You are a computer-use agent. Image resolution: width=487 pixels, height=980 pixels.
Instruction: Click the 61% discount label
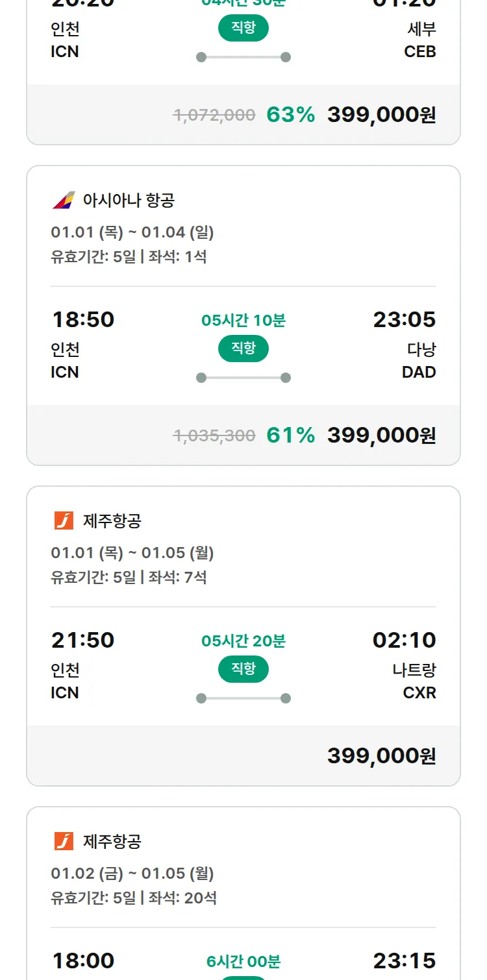290,435
